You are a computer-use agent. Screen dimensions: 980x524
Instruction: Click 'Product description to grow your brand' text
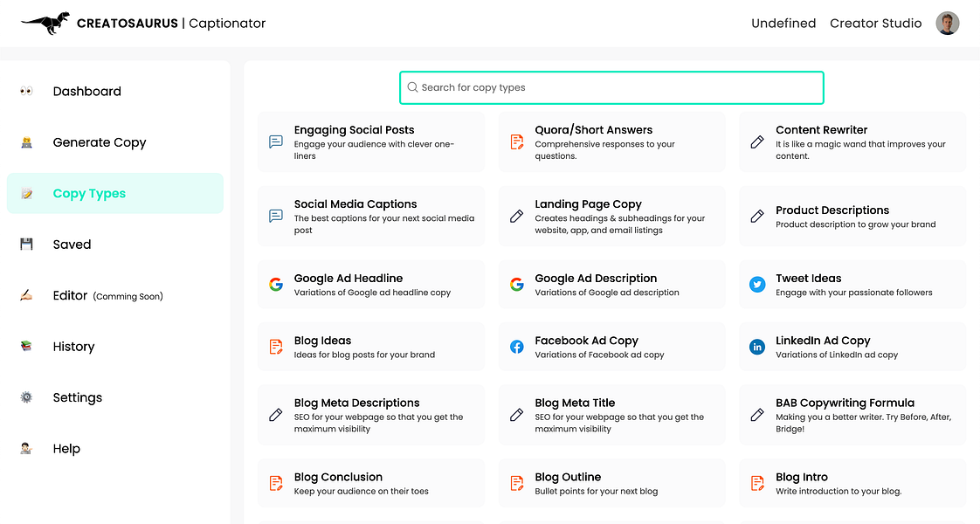click(x=856, y=224)
